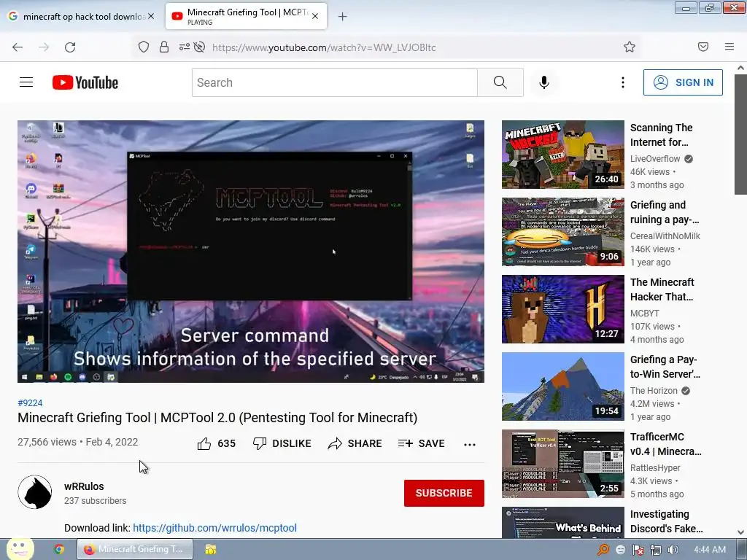Subscribe to wRRulos channel
This screenshot has width=747, height=560.
(444, 493)
